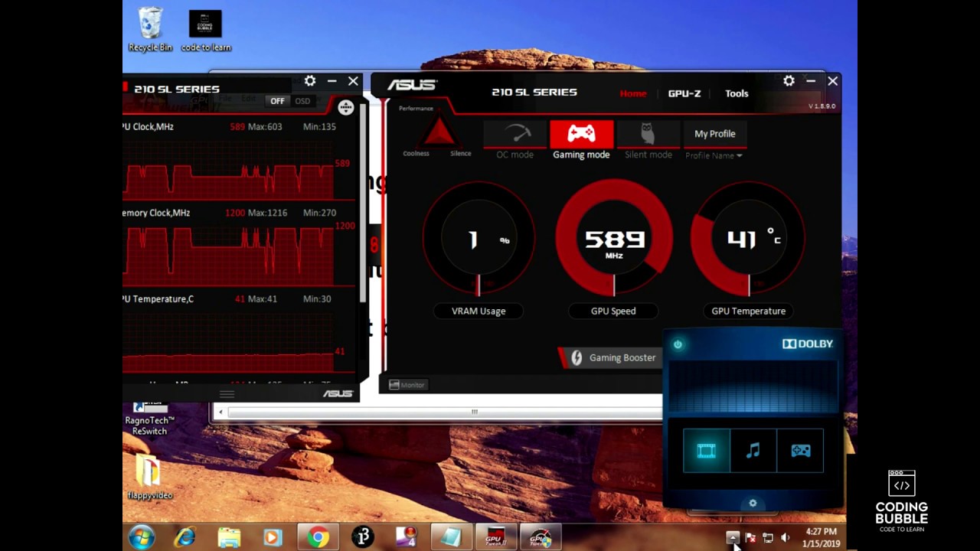Toggle OSD button in Monitor window
The width and height of the screenshot is (980, 551).
click(302, 101)
